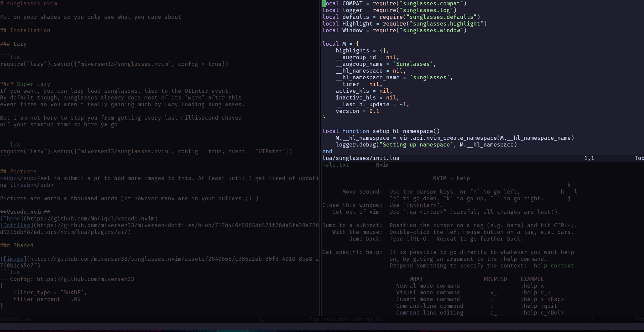Click the 'PREPEND' column header
This screenshot has width=644, height=332.
[x=495, y=279]
